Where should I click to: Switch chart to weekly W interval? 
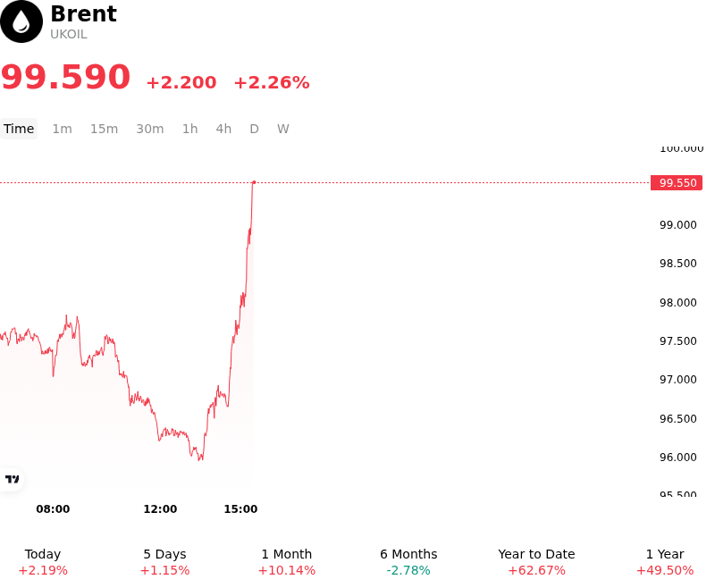pyautogui.click(x=283, y=129)
